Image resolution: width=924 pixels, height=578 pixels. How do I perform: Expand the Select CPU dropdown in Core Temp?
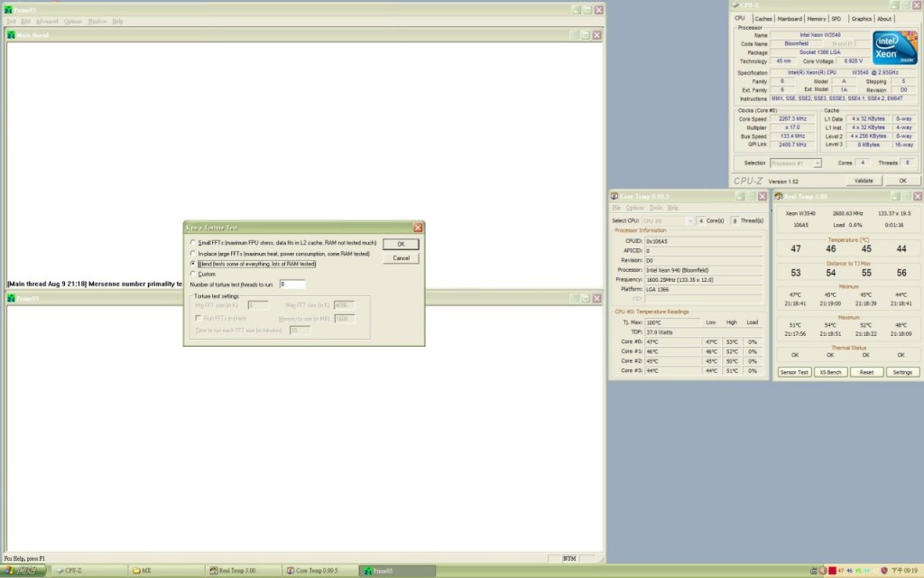pyautogui.click(x=668, y=220)
